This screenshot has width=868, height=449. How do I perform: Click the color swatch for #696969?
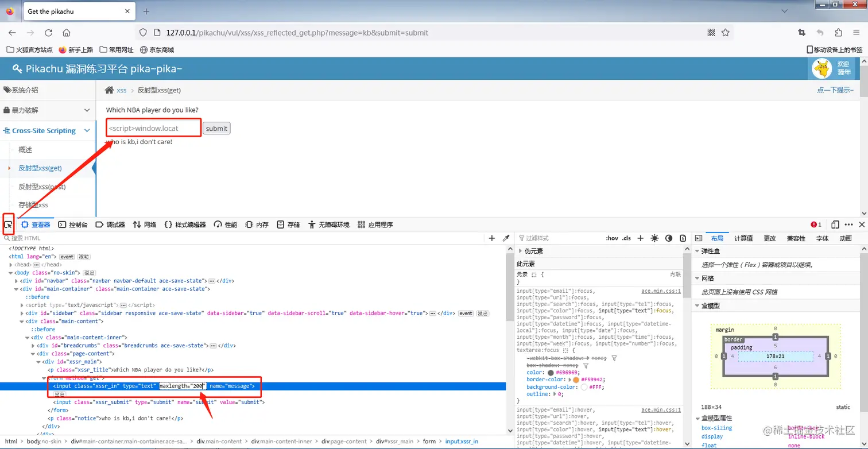[551, 373]
